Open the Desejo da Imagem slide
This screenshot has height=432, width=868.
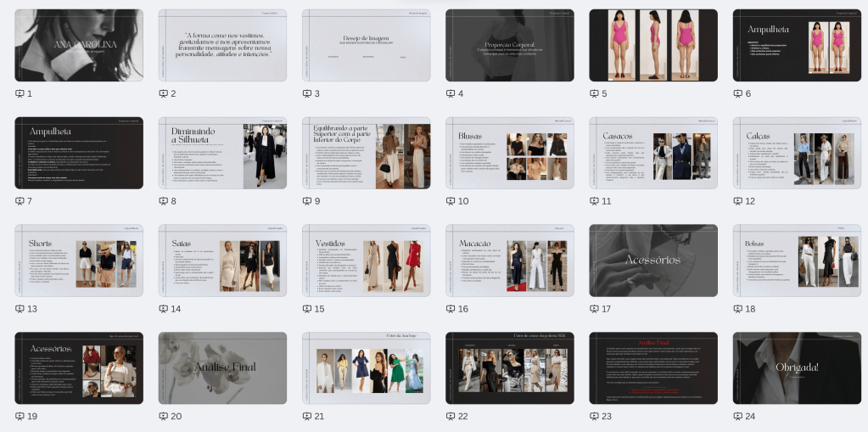point(366,45)
